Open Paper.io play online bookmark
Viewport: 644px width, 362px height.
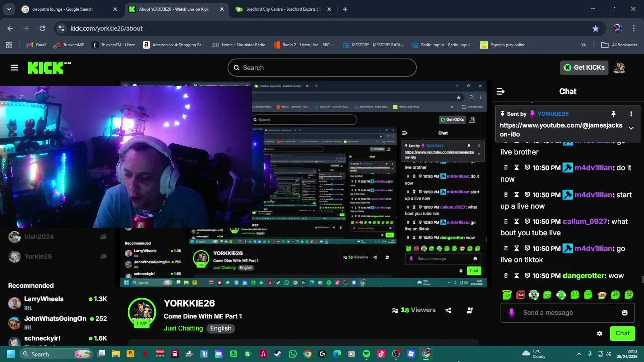(x=503, y=45)
